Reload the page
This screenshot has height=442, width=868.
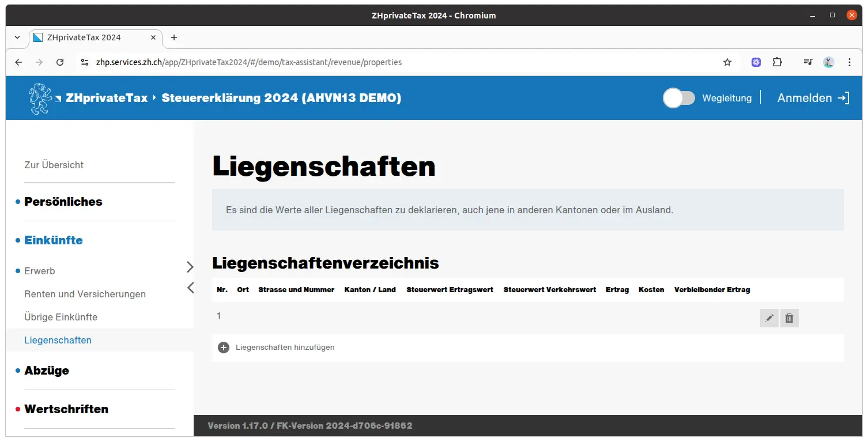click(60, 62)
